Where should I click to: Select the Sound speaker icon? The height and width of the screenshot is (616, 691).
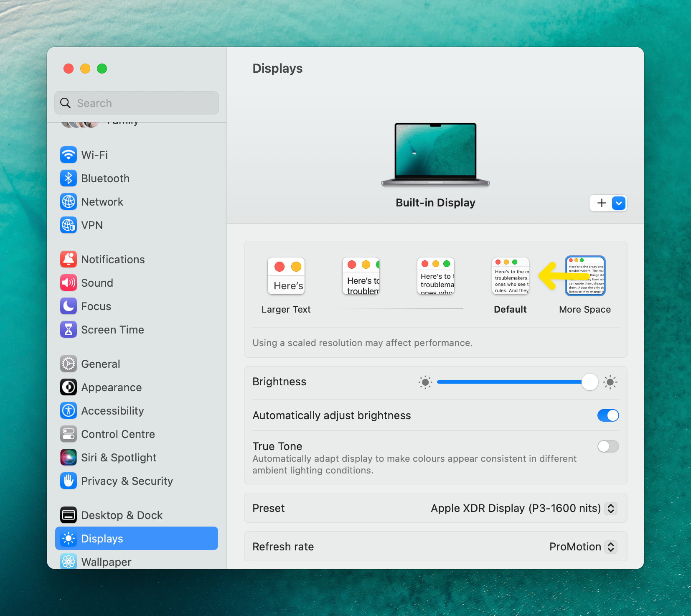tap(69, 283)
